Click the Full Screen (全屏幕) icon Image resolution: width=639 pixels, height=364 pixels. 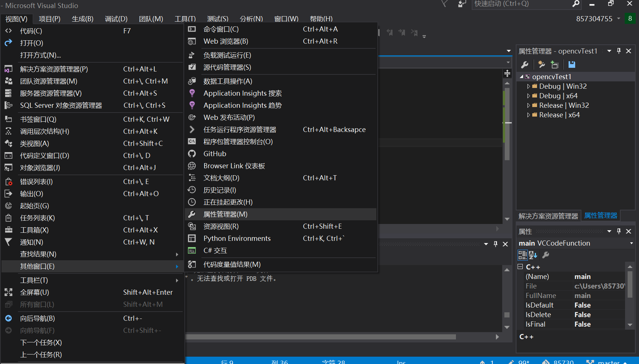(8, 292)
